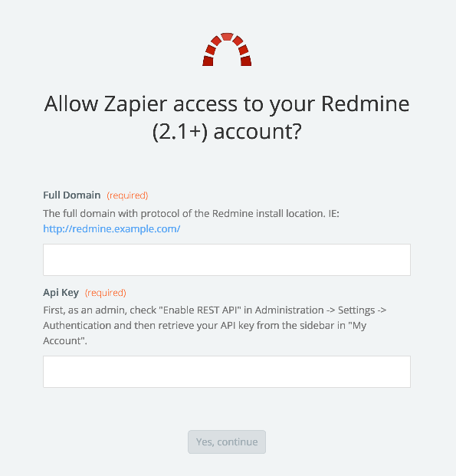Click the Api Key field label
Screen dimensions: 456x476
point(61,293)
